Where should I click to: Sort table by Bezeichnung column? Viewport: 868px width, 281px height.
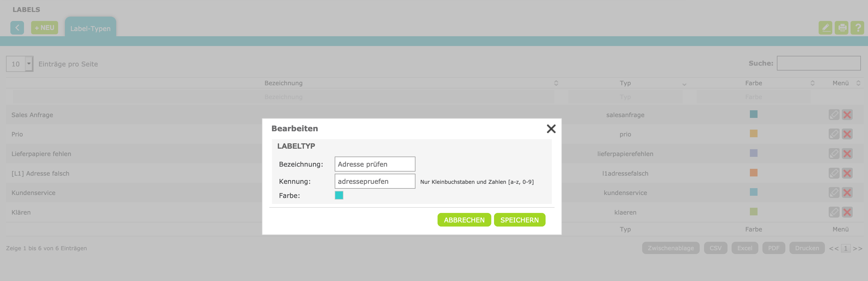283,83
